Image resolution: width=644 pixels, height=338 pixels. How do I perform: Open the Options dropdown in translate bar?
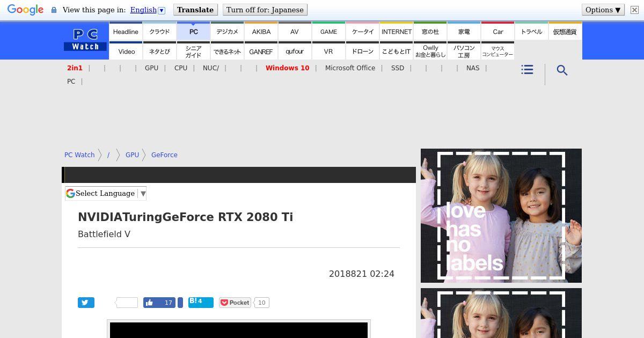point(603,10)
